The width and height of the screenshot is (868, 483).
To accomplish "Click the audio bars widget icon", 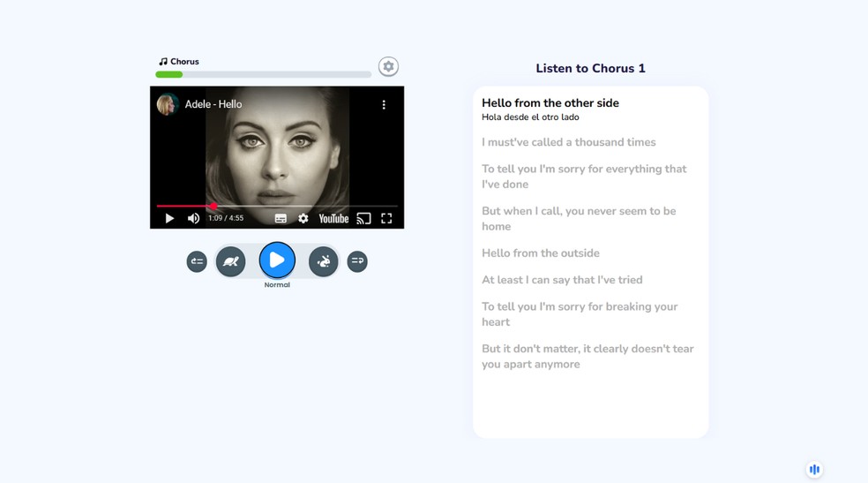I will [x=814, y=470].
